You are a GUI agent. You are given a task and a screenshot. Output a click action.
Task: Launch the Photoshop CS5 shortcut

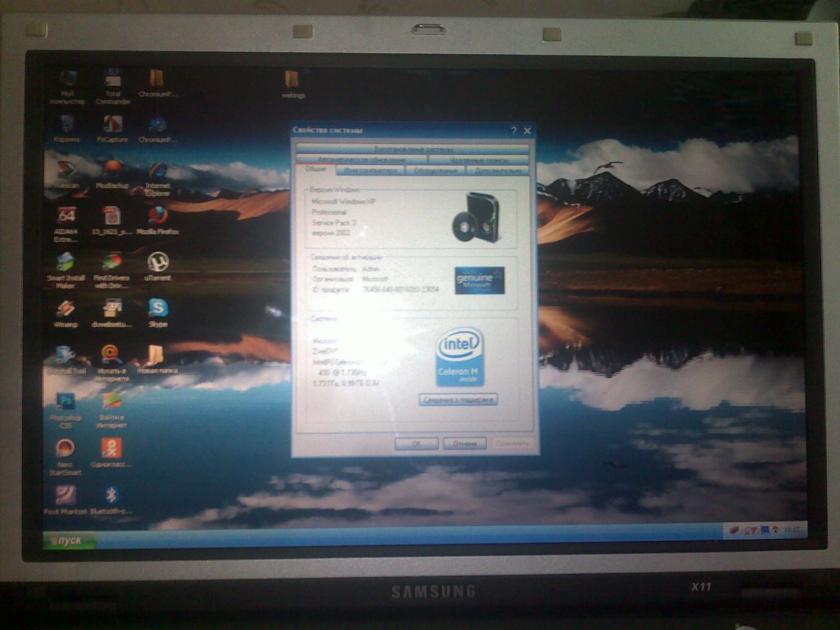pyautogui.click(x=66, y=410)
